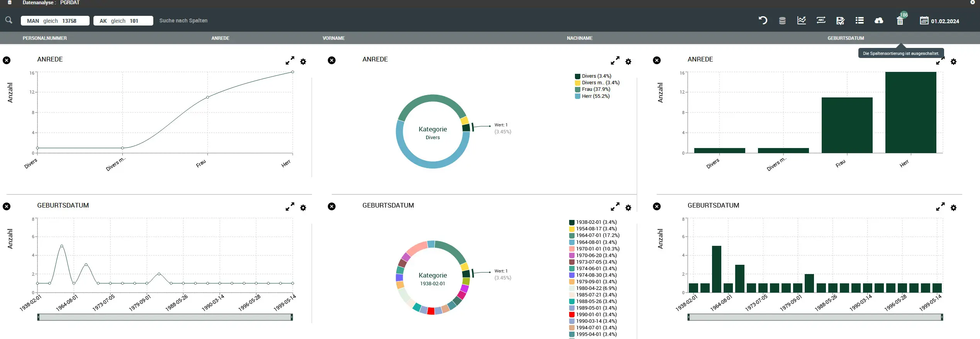Click the save with checkmark icon

(x=840, y=21)
